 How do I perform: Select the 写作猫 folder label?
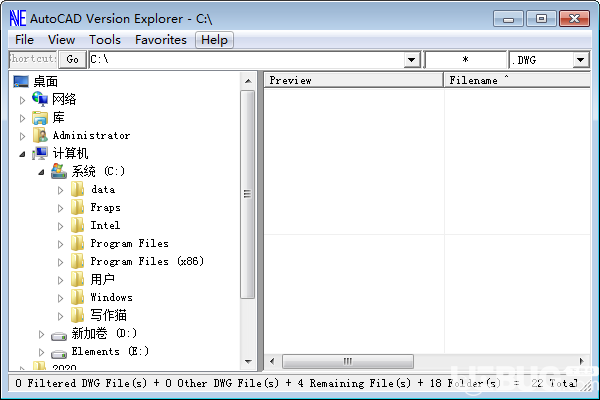tap(109, 315)
